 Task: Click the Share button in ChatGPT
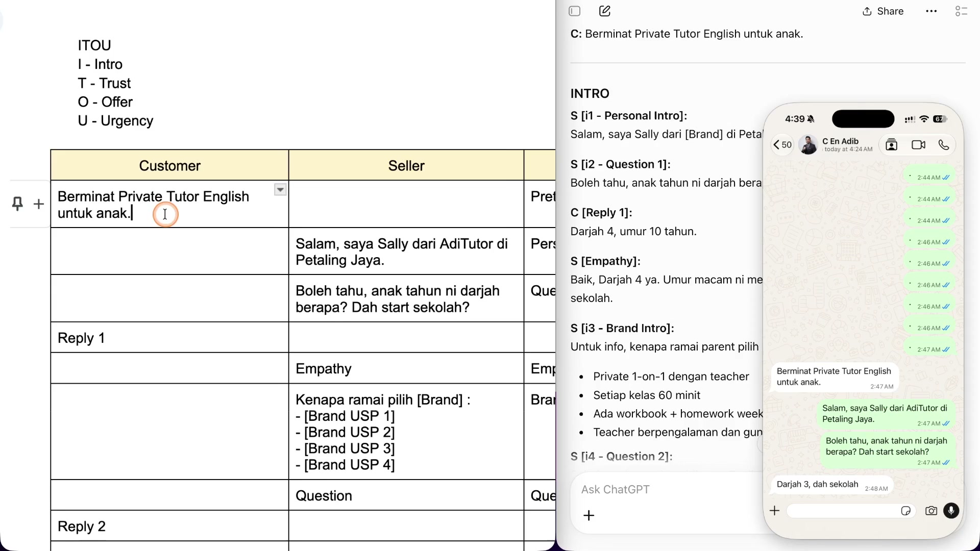(883, 11)
